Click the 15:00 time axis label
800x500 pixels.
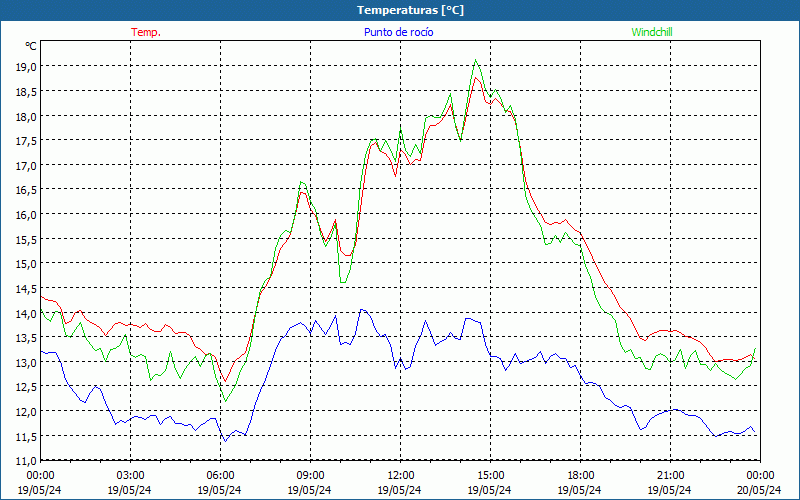[490, 476]
